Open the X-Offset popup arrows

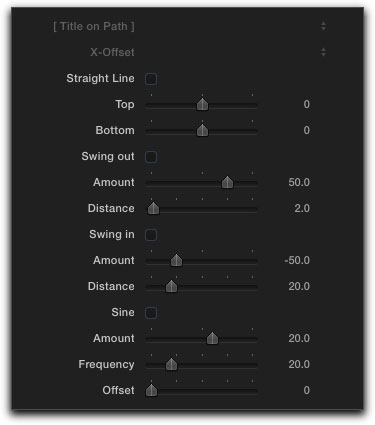[x=323, y=52]
